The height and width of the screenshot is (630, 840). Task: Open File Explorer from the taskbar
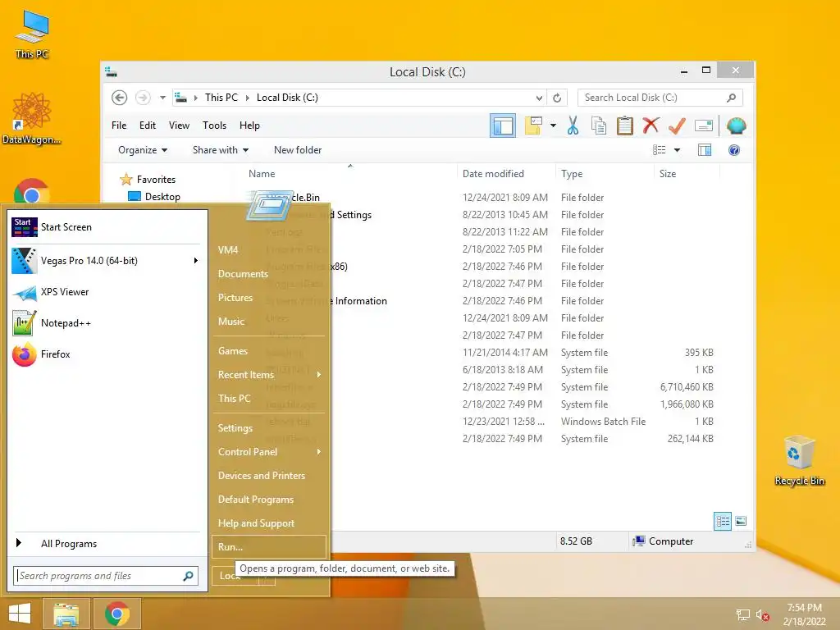tap(66, 614)
